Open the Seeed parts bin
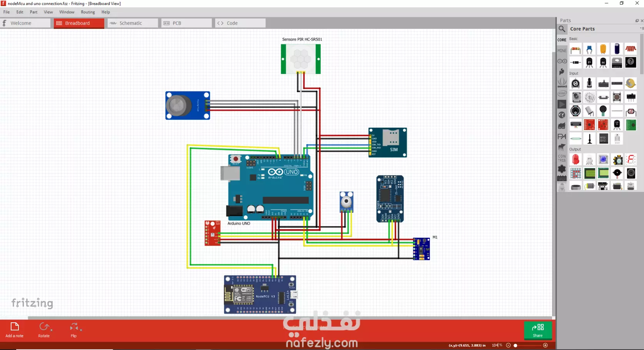 point(562,82)
